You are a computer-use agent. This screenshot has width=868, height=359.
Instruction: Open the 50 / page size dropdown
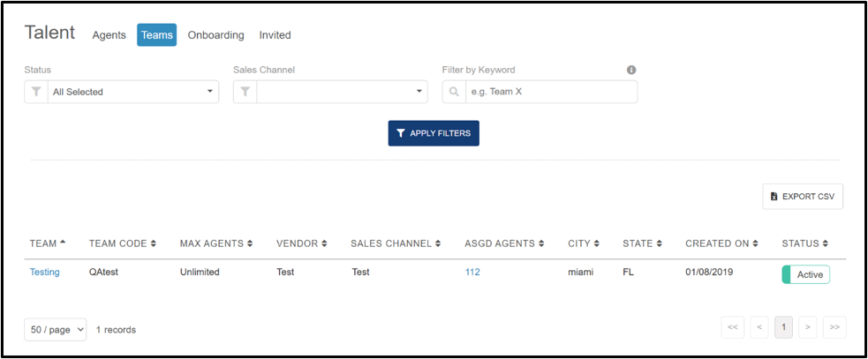56,330
